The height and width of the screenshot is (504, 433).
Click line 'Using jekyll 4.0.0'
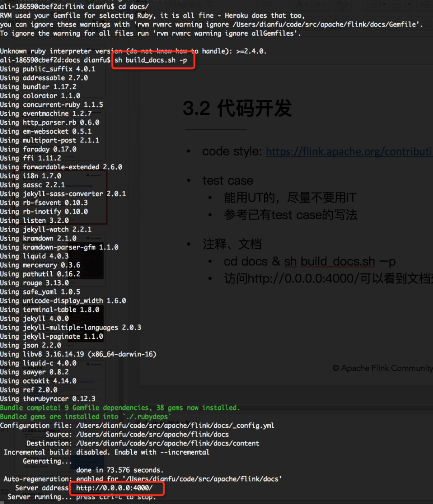(x=34, y=318)
